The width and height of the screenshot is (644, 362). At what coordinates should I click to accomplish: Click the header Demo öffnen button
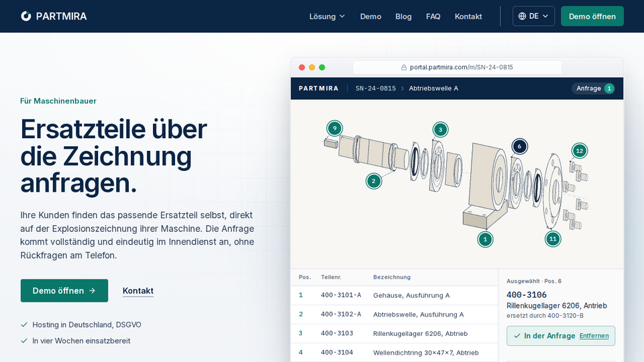592,16
